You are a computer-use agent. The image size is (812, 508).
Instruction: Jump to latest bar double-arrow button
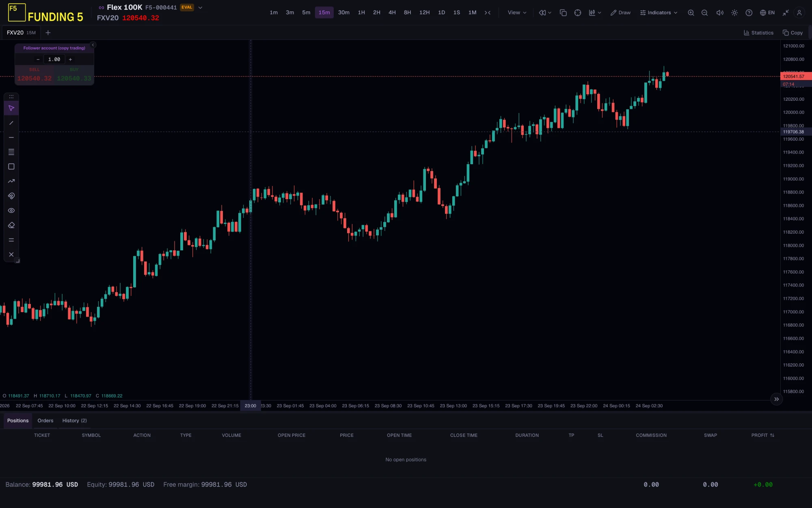(776, 399)
